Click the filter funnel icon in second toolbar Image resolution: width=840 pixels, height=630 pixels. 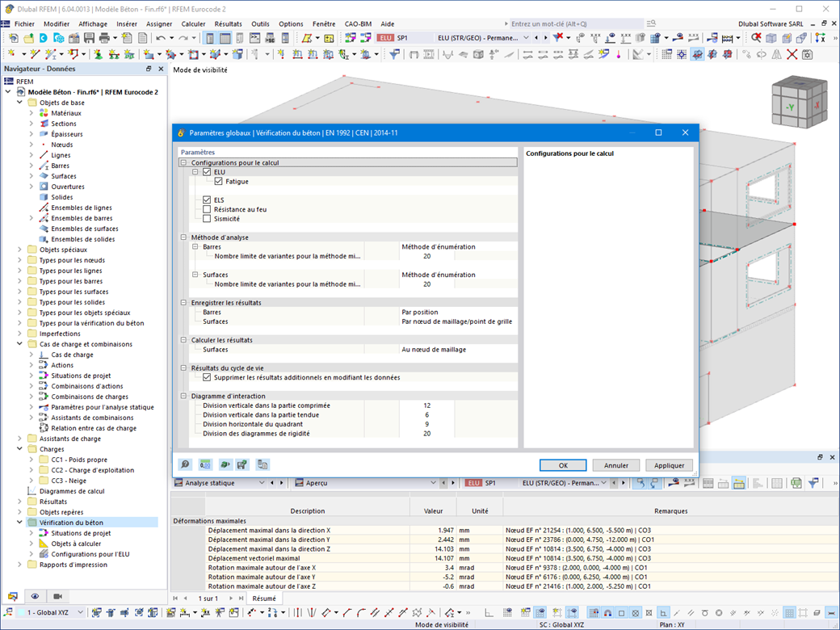pyautogui.click(x=394, y=54)
